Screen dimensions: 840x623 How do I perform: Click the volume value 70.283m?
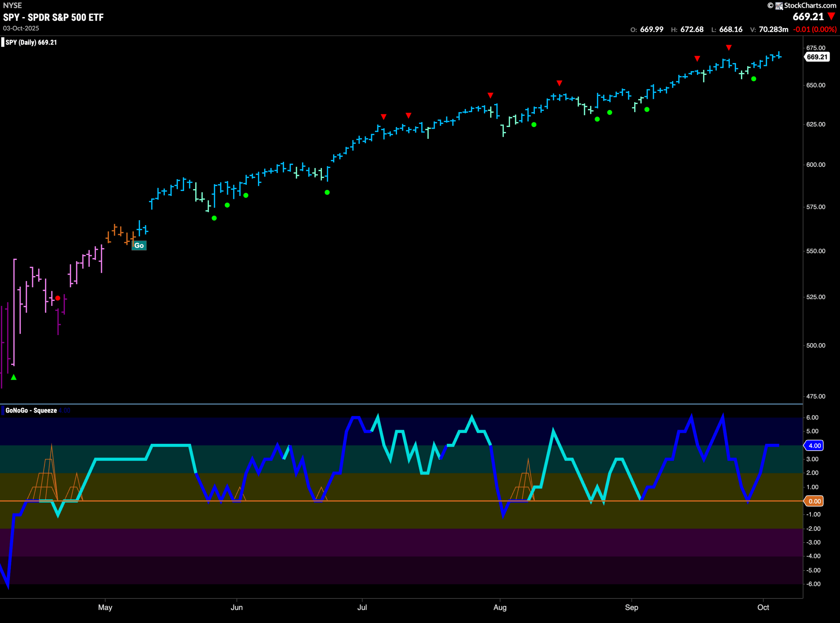(773, 30)
